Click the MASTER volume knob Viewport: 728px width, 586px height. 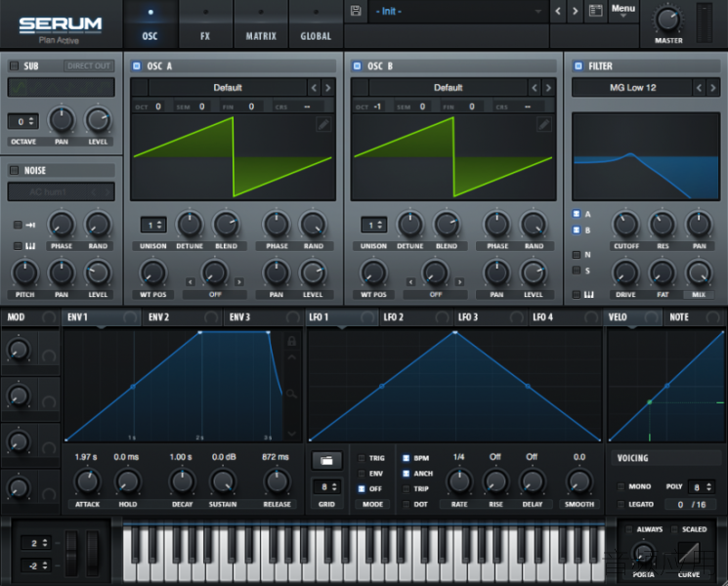[x=667, y=20]
